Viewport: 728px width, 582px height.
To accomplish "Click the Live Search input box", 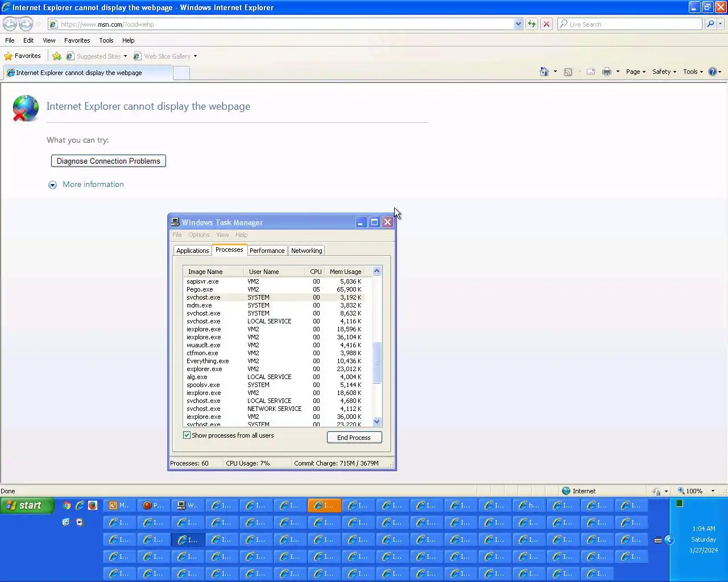I will pos(630,24).
